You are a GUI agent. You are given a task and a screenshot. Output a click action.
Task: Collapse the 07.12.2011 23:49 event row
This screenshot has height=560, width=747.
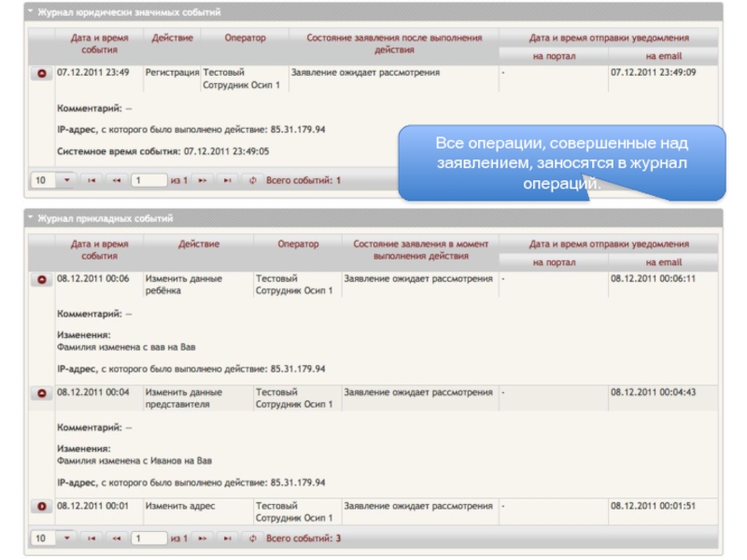pyautogui.click(x=42, y=73)
